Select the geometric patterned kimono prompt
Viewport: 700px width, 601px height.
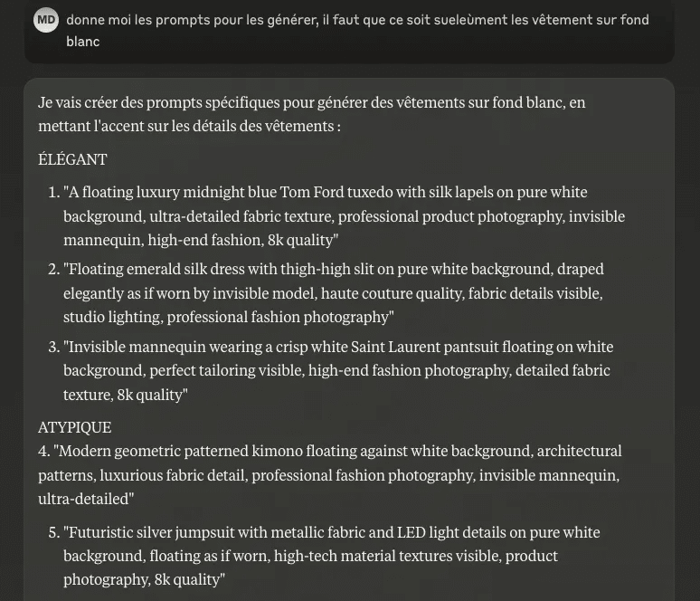click(329, 475)
